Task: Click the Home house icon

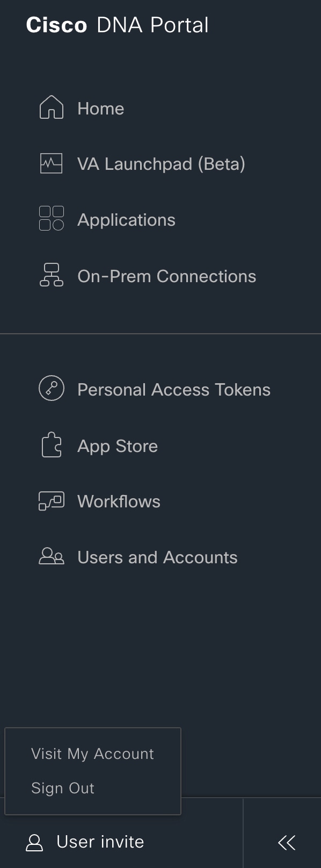Action: 52,107
